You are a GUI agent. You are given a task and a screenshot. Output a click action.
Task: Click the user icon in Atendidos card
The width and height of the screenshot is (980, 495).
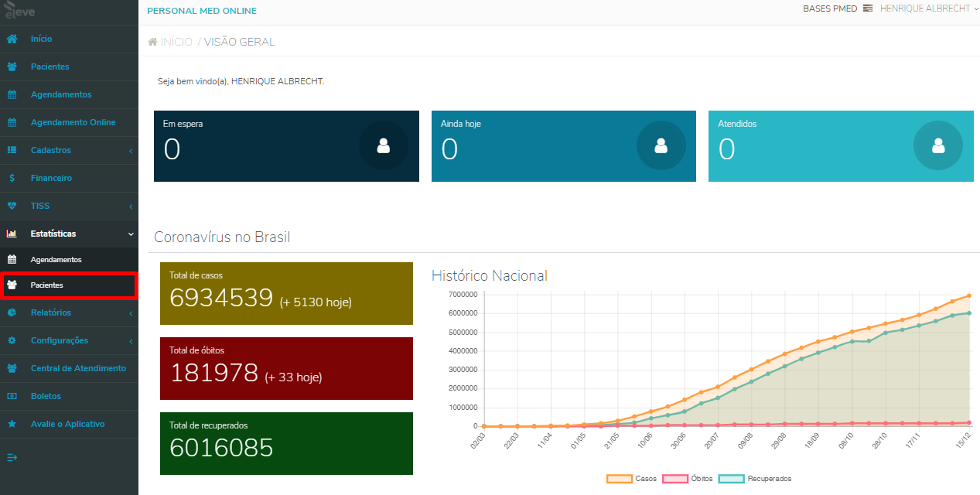click(938, 145)
